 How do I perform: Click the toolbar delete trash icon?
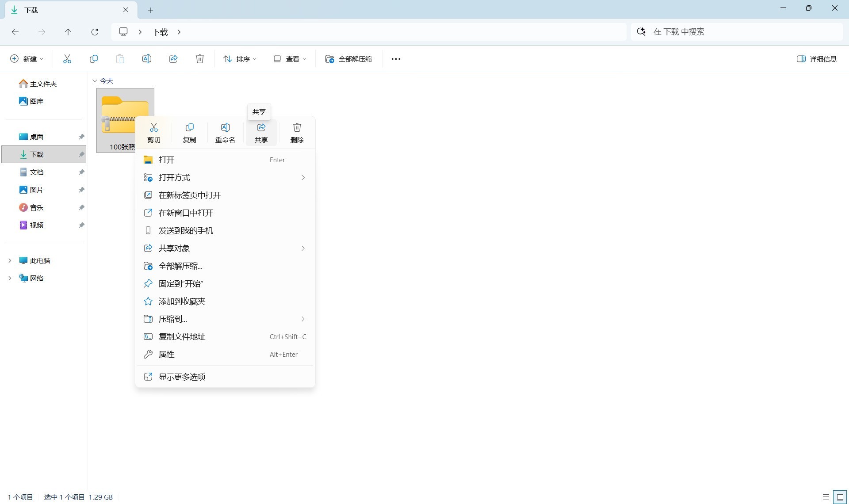(x=200, y=59)
